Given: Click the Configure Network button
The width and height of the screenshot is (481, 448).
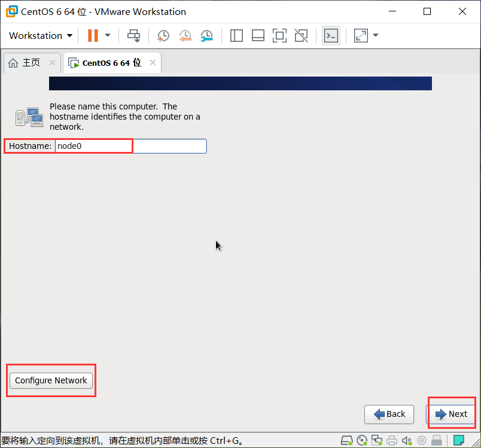Looking at the screenshot, I should [51, 380].
